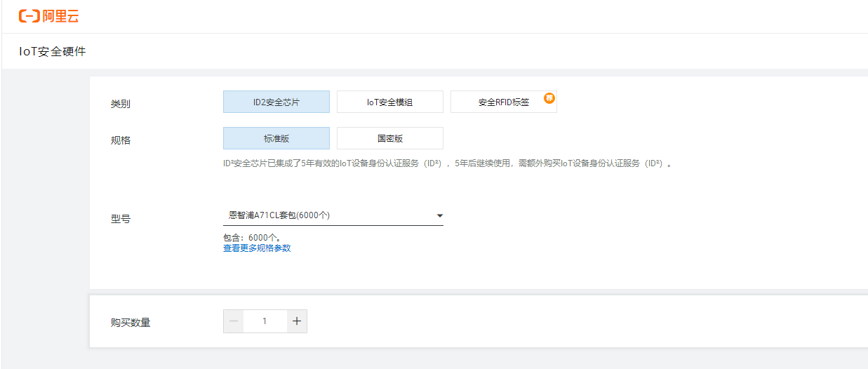Open the Alibaba Cloud logo homepage
This screenshot has width=868, height=369.
(48, 15)
